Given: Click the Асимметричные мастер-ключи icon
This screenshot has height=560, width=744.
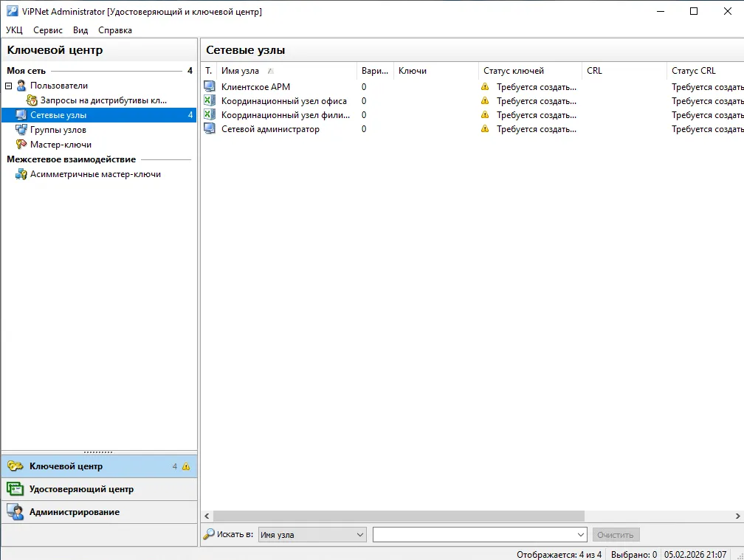Looking at the screenshot, I should point(21,174).
